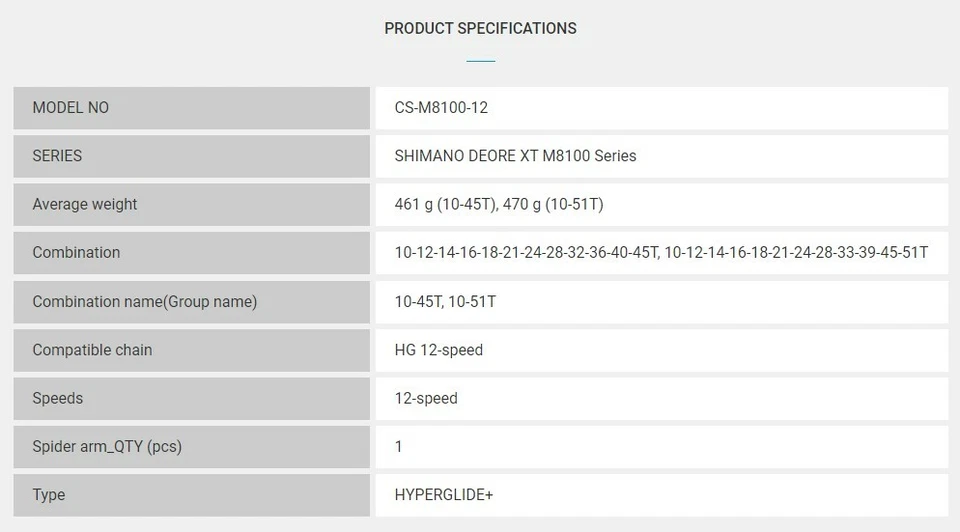
Task: Click the PRODUCT SPECIFICATIONS heading
Action: (x=480, y=28)
